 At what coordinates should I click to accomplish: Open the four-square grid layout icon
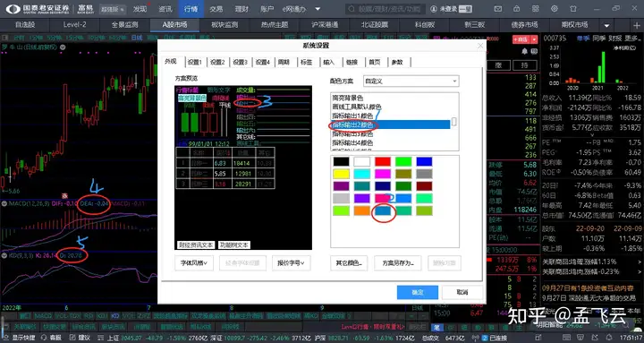click(535, 9)
